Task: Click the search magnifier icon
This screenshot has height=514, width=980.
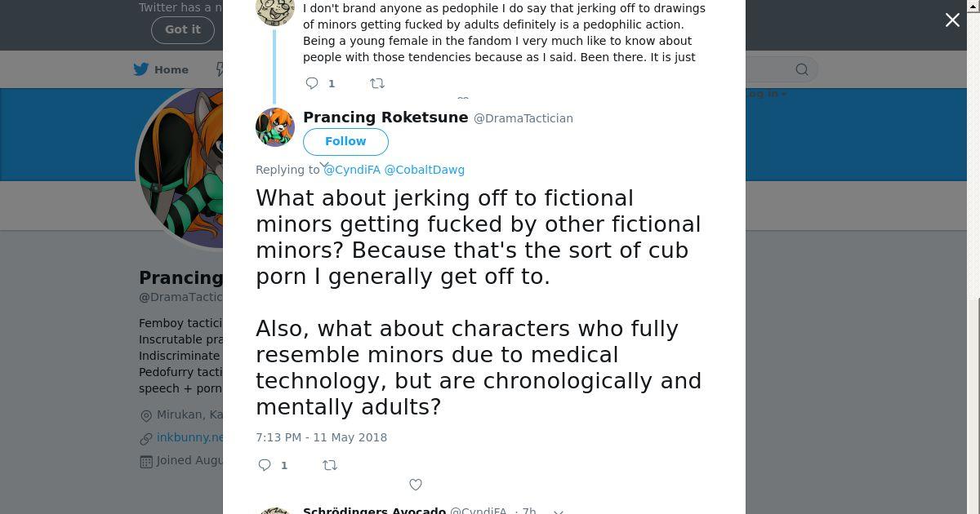Action: coord(802,69)
